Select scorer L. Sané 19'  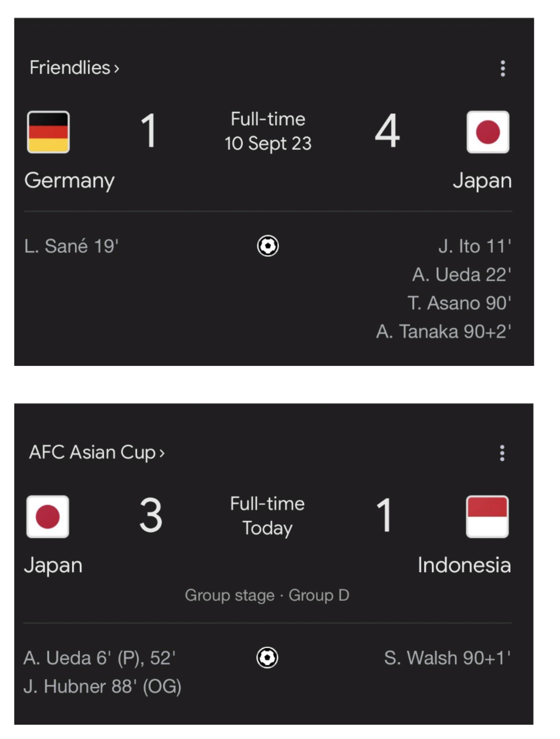pyautogui.click(x=71, y=246)
